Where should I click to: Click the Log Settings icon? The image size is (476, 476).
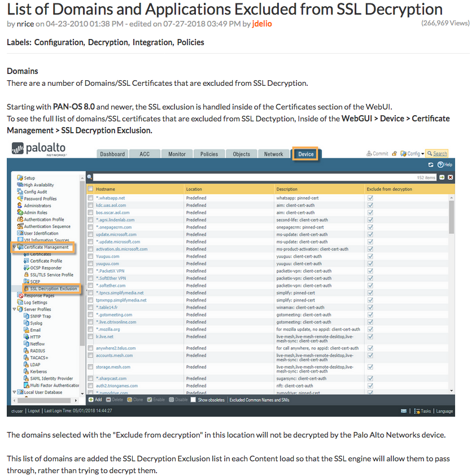click(x=20, y=302)
